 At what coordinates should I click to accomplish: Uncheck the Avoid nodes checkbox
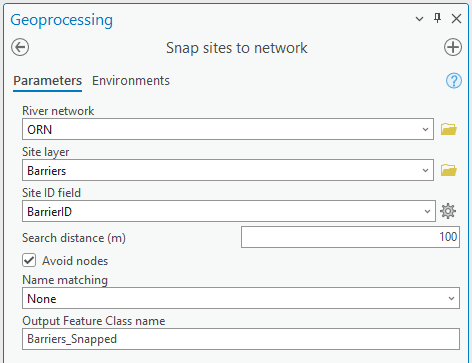29,260
